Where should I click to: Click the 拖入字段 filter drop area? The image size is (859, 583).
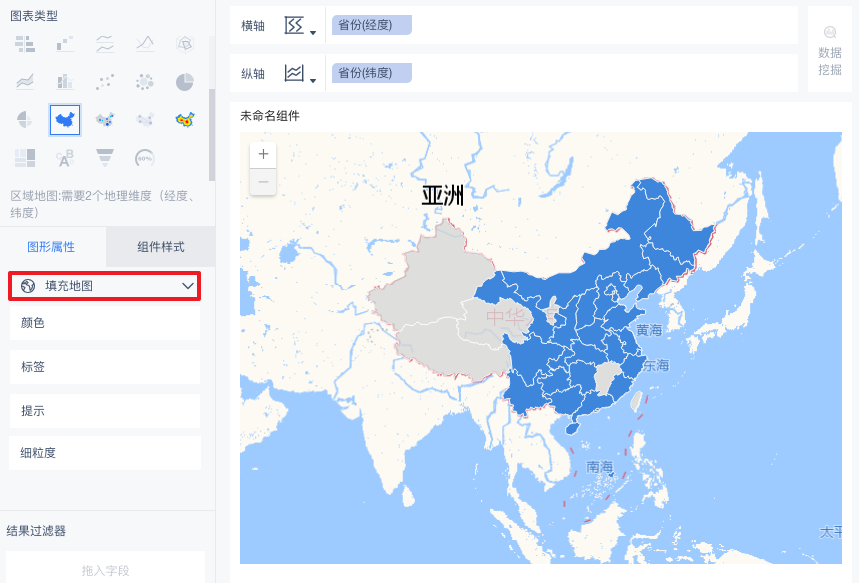[105, 570]
